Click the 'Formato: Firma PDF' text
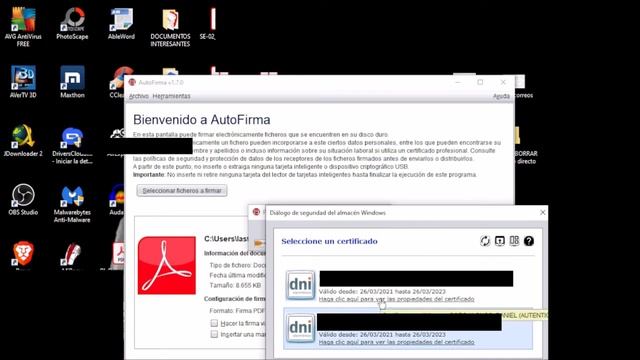 coord(237,311)
